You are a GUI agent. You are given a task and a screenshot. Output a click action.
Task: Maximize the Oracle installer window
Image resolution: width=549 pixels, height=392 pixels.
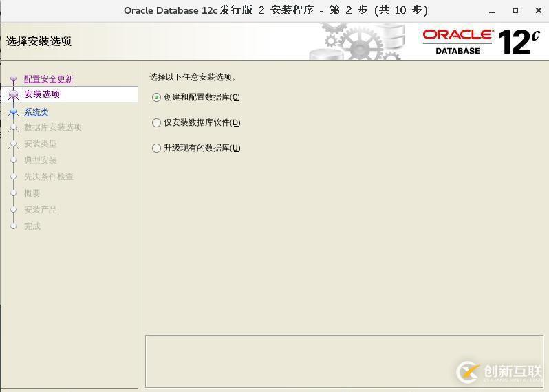[515, 10]
